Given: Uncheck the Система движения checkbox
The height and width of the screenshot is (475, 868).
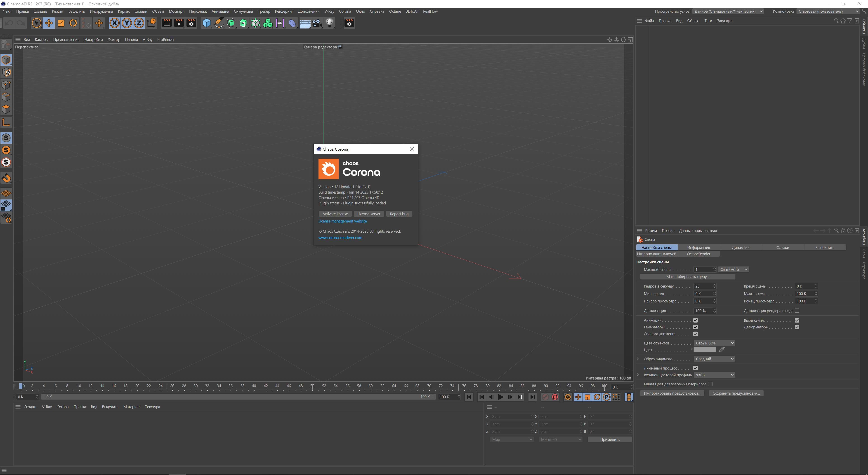Looking at the screenshot, I should (696, 334).
